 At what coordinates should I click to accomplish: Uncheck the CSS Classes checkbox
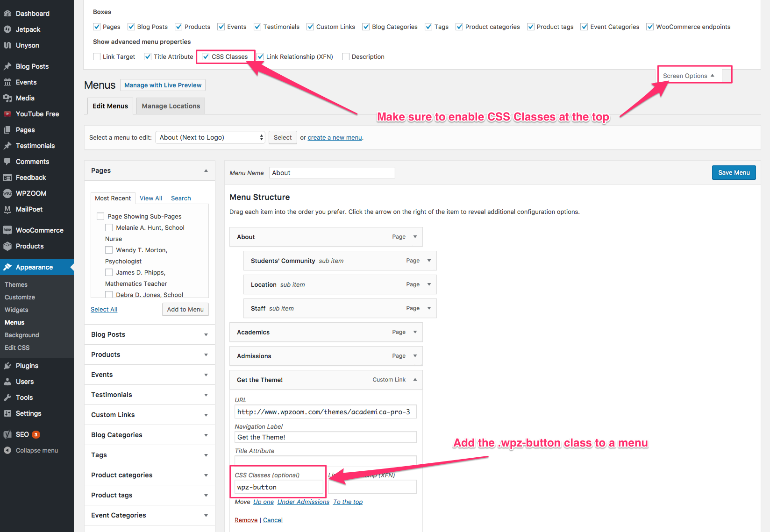(x=206, y=57)
